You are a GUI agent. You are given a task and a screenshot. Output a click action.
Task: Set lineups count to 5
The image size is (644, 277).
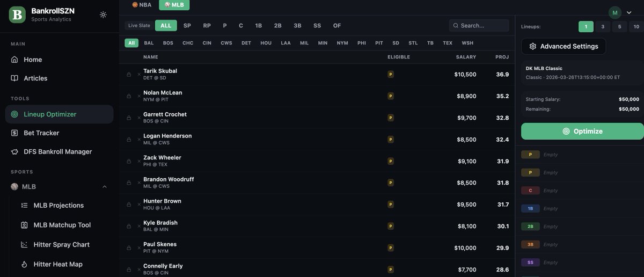pyautogui.click(x=620, y=26)
